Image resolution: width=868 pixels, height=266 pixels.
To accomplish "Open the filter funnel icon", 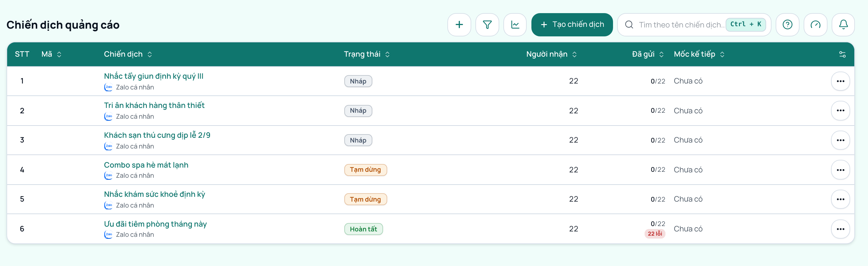I will pos(487,25).
